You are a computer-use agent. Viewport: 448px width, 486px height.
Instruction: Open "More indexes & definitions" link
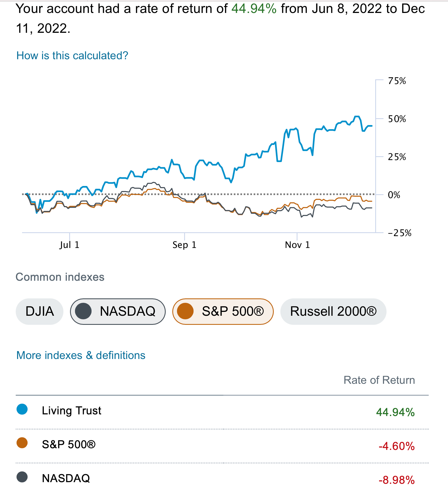(x=81, y=355)
